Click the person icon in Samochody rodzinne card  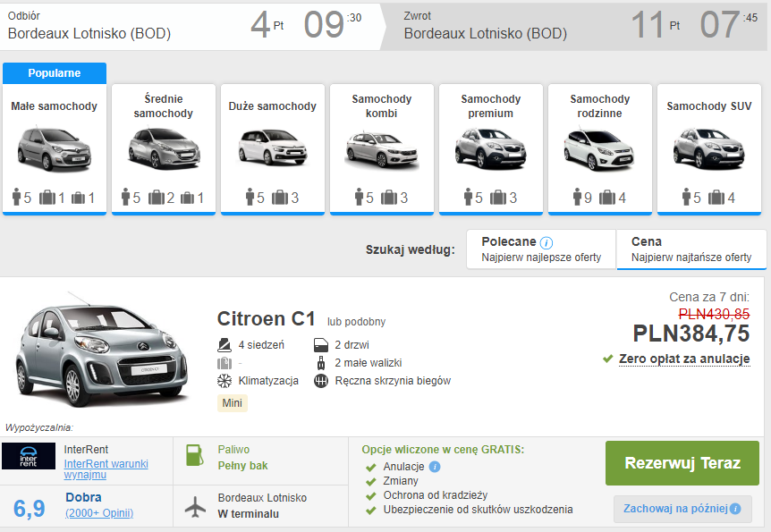tap(577, 197)
